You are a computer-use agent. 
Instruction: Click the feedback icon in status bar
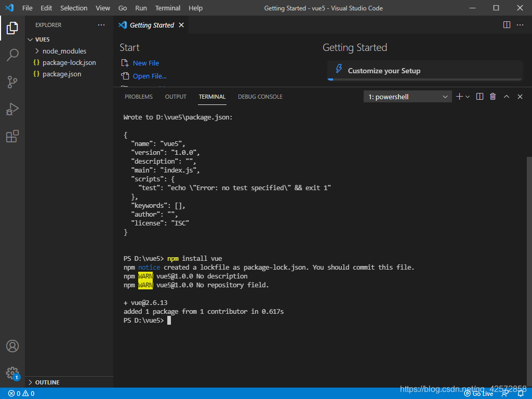coord(505,394)
